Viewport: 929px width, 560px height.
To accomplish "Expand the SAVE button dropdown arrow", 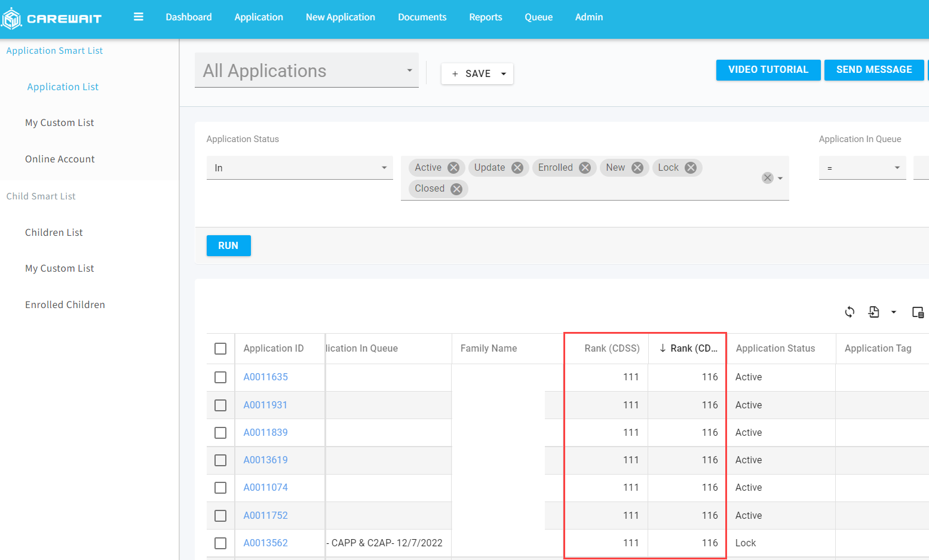I will [504, 74].
